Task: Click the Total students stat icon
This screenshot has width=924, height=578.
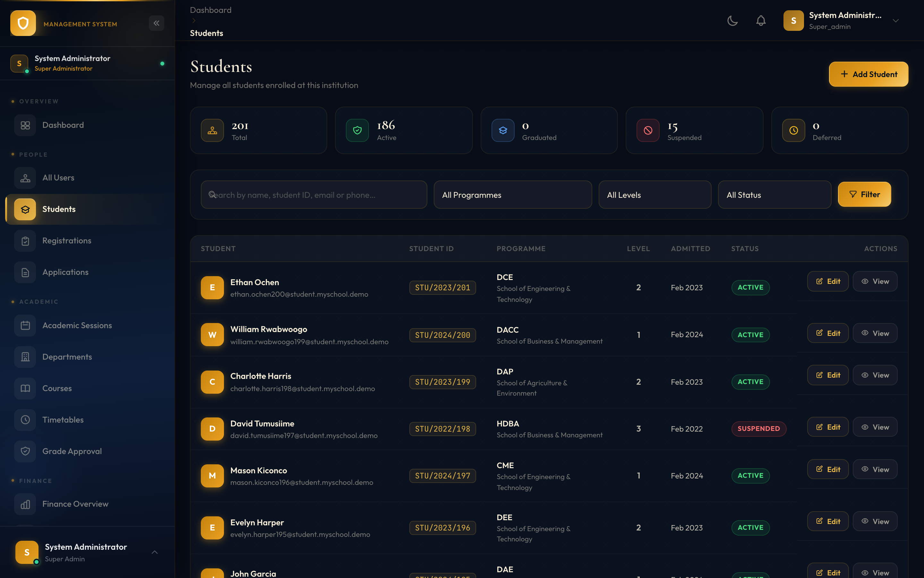Action: pyautogui.click(x=212, y=130)
